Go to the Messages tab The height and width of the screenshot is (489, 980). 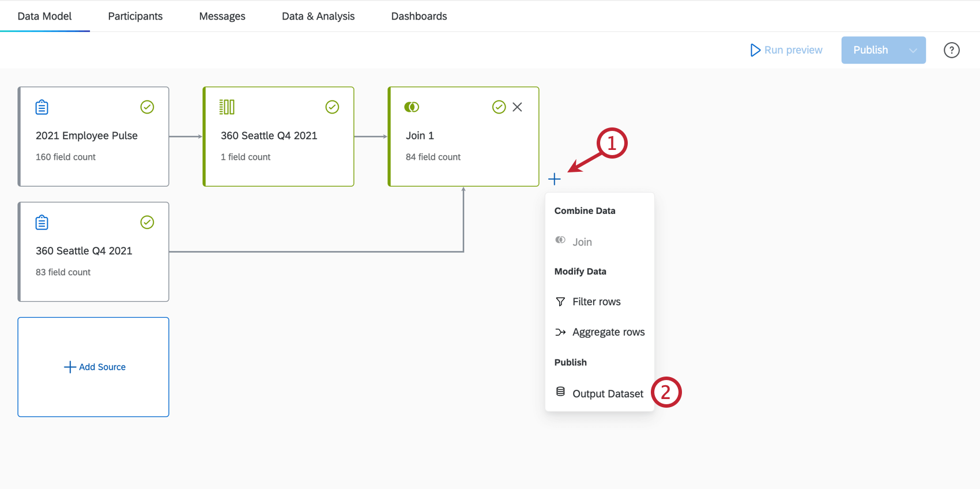click(x=223, y=16)
